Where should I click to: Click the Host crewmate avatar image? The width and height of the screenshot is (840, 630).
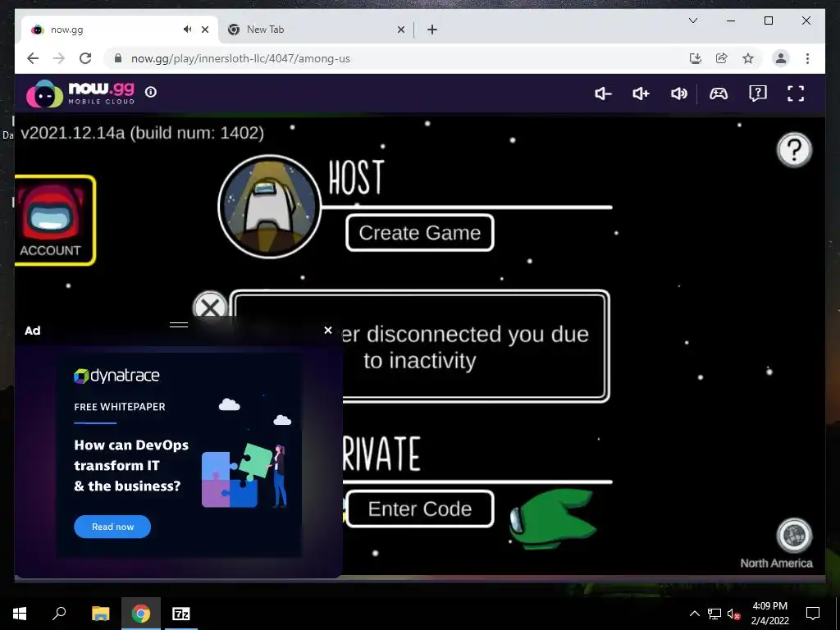tap(269, 207)
